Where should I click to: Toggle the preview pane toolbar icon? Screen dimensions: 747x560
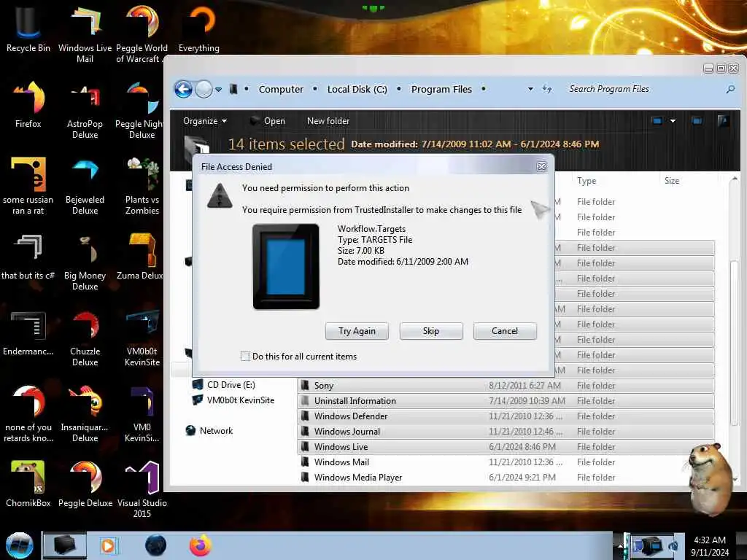(x=697, y=121)
